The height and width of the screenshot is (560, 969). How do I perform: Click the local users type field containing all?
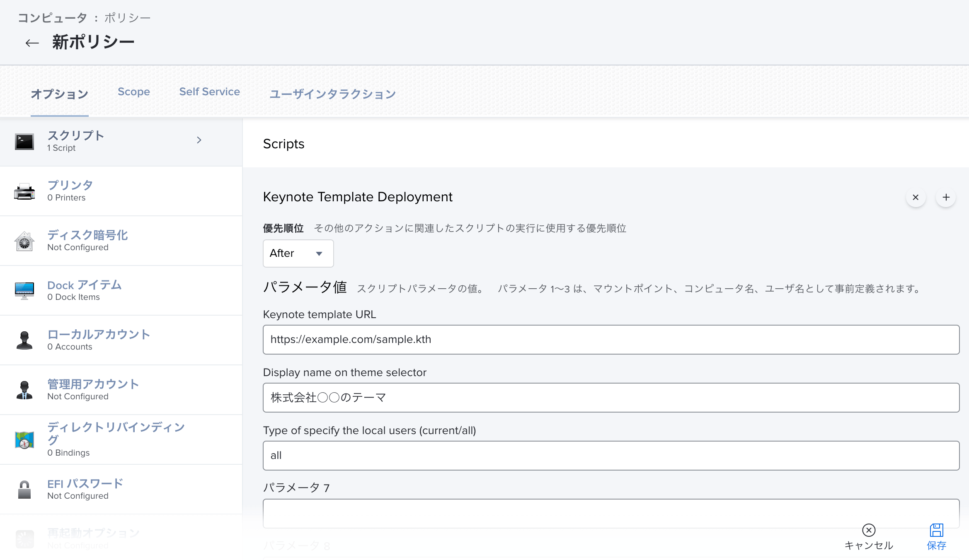(x=611, y=456)
